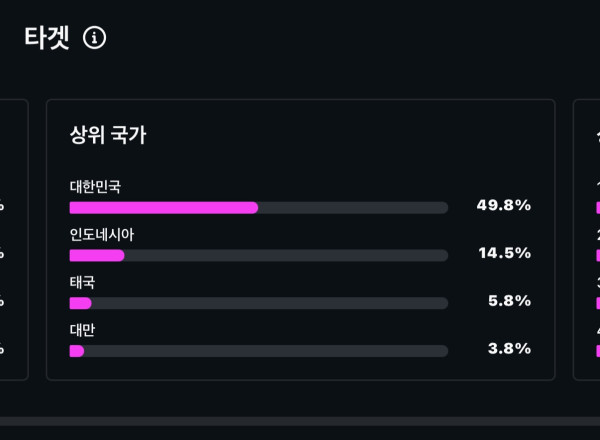Select the 대한민국 country label
Screen dimensions: 600x440
point(95,186)
